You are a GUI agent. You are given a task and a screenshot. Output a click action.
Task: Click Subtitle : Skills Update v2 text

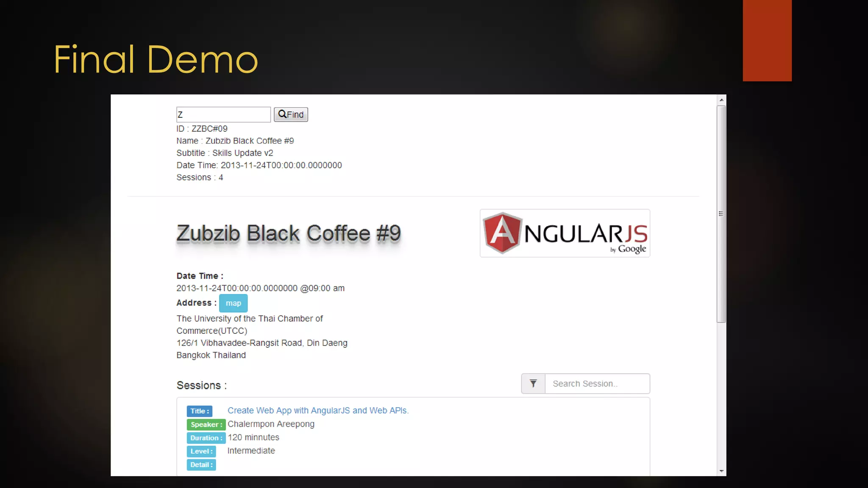[x=225, y=153]
